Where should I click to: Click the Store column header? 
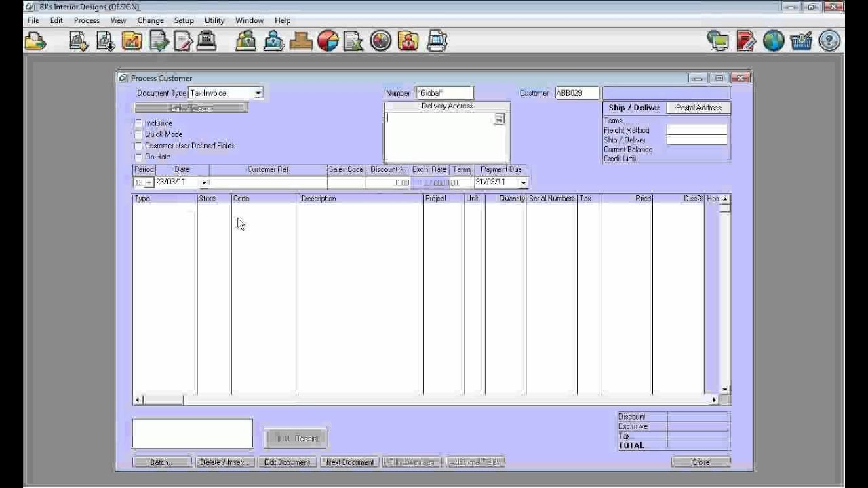pyautogui.click(x=214, y=199)
